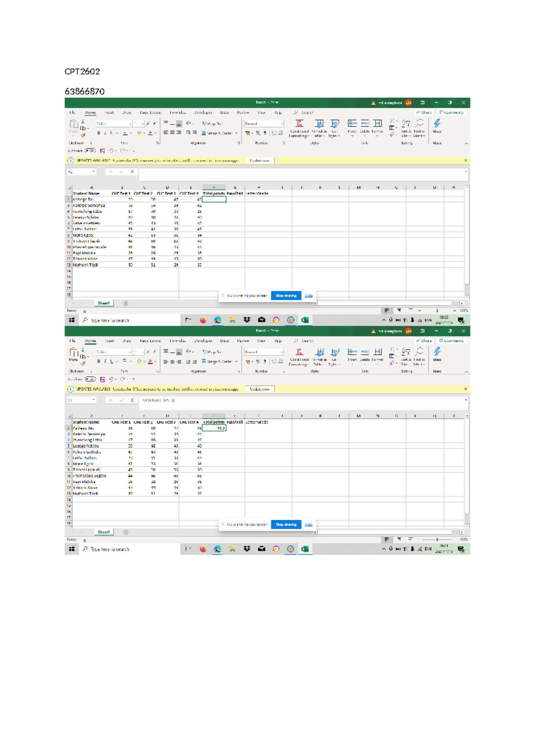Click percent style icon in first Excel screenshot

(258, 133)
